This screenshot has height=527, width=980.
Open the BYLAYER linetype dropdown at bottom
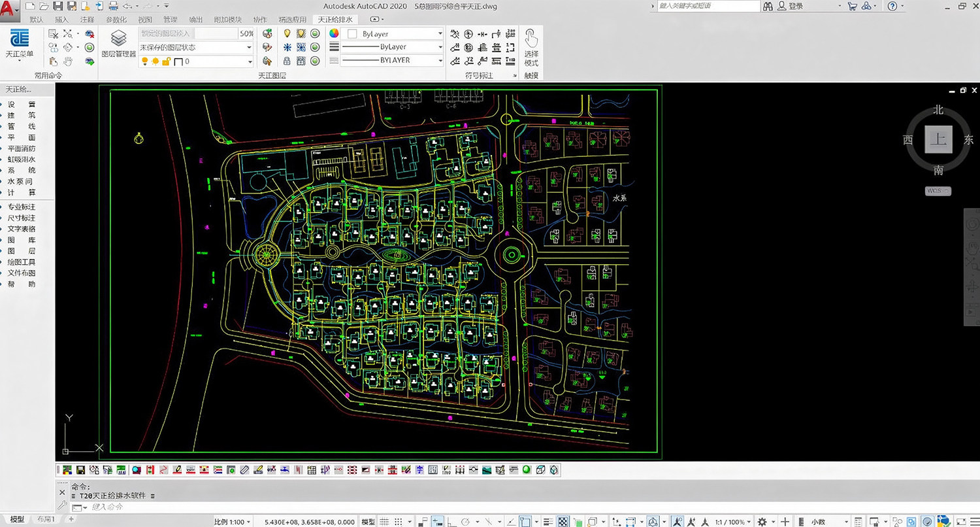(393, 60)
